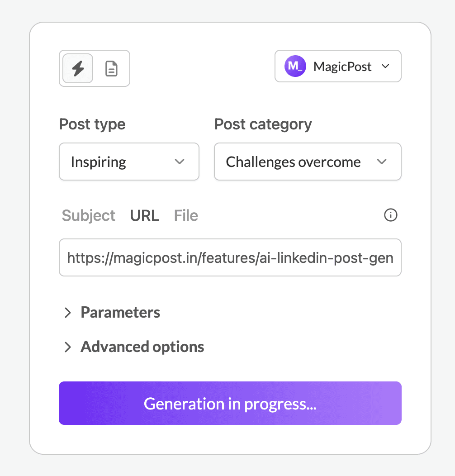The width and height of the screenshot is (455, 476).
Task: Select the lightning bolt quick mode icon
Action: click(78, 68)
